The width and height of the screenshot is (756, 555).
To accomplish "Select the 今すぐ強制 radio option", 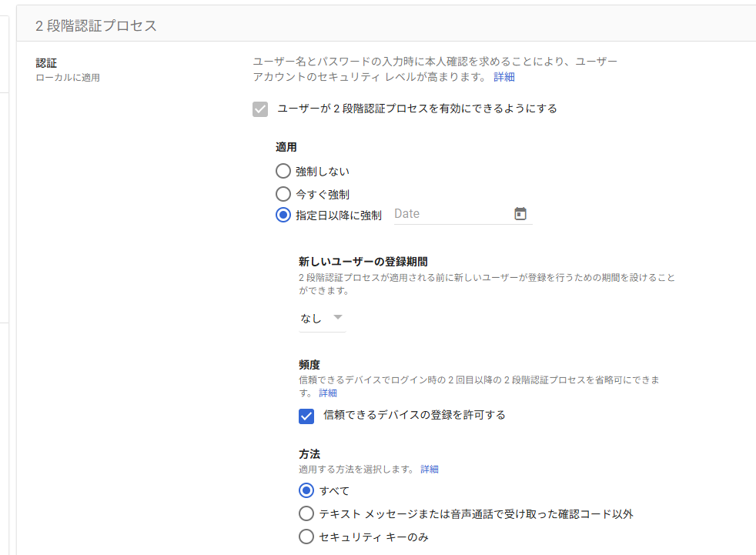I will (x=283, y=194).
